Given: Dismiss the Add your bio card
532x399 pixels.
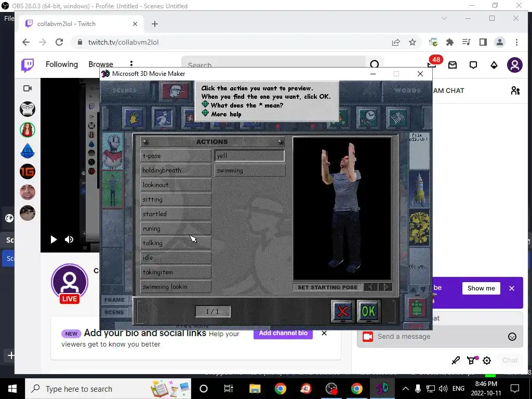Looking at the screenshot, I should click(x=324, y=333).
